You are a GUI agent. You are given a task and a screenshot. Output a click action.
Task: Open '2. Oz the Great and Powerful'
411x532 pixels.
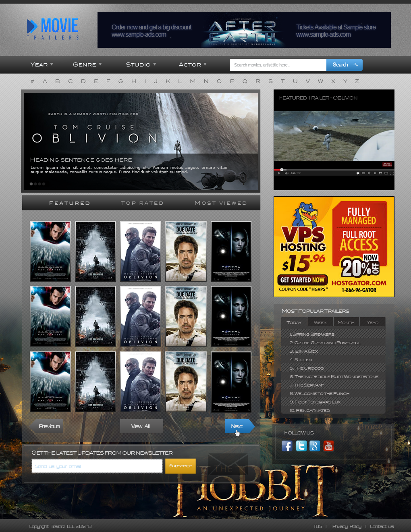(333, 343)
